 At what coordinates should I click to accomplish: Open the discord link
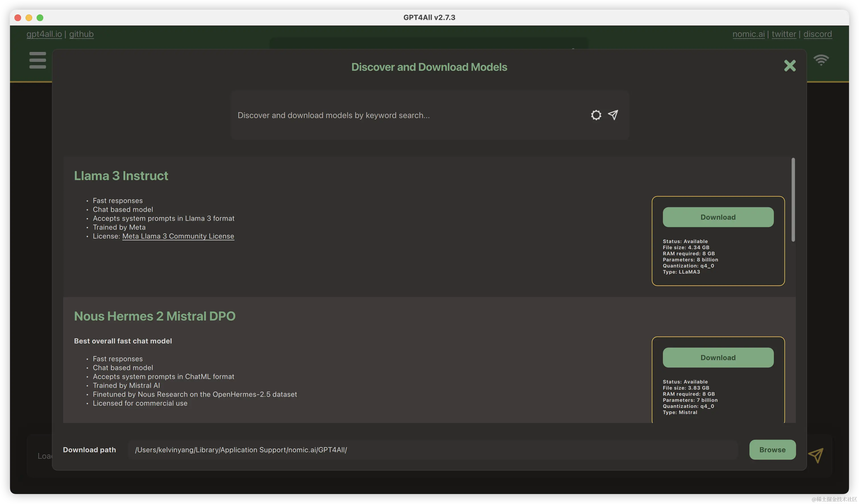818,34
